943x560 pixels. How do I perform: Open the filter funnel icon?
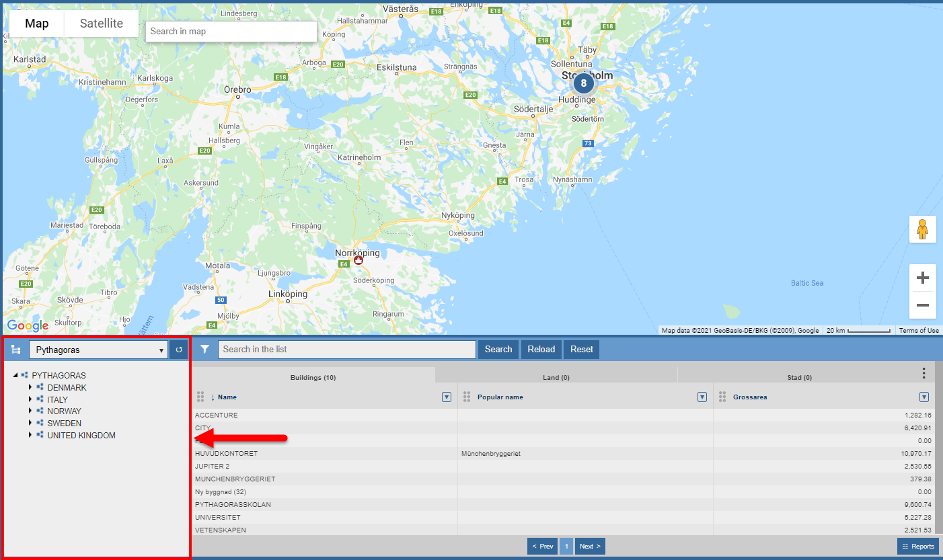(205, 349)
